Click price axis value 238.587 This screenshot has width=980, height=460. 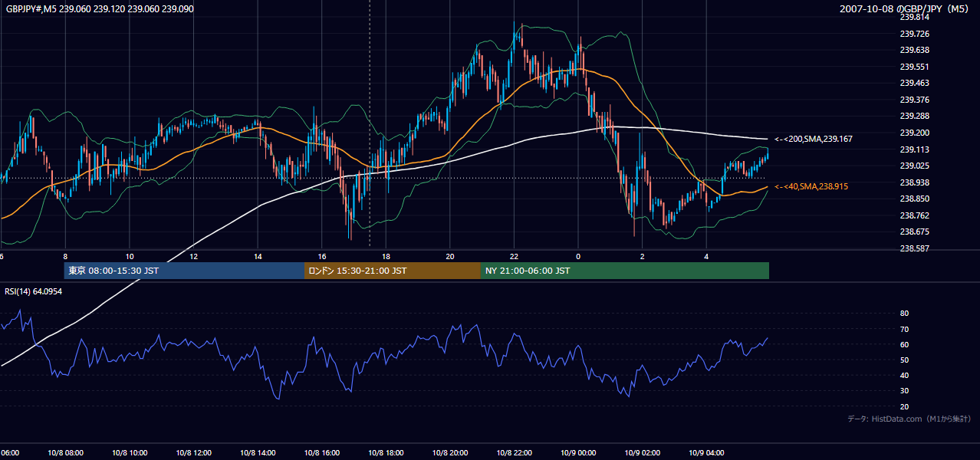915,248
